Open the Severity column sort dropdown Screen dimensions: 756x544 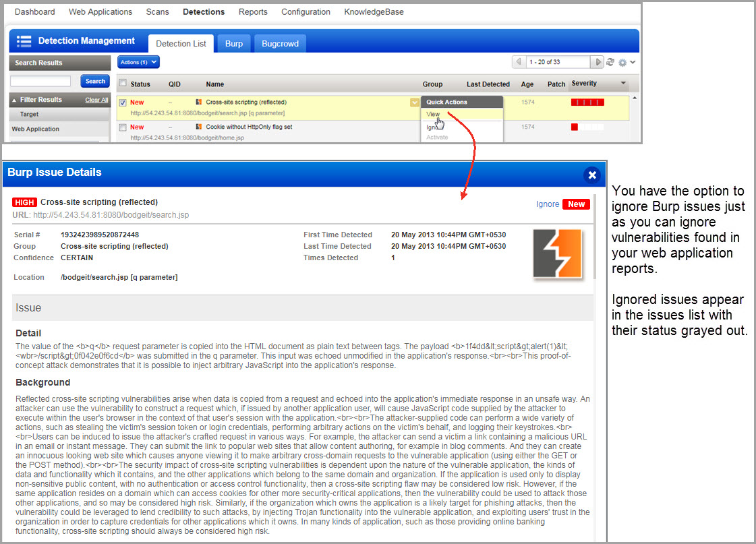(623, 84)
